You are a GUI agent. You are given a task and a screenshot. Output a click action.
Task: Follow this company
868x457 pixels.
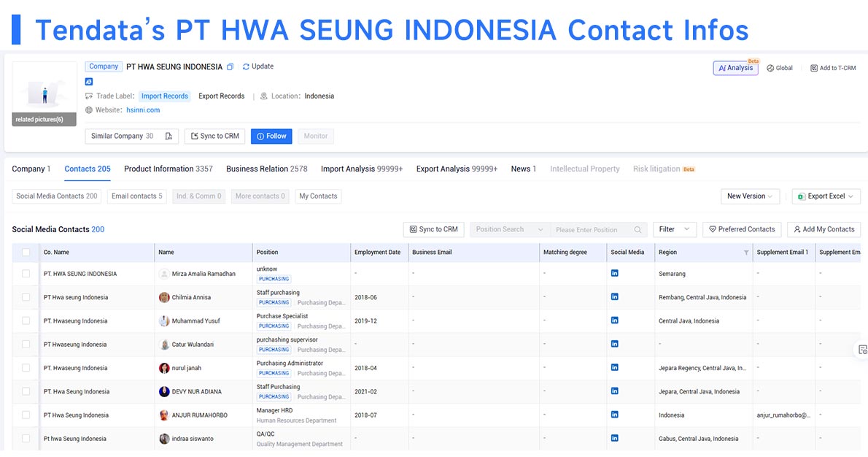coord(271,137)
